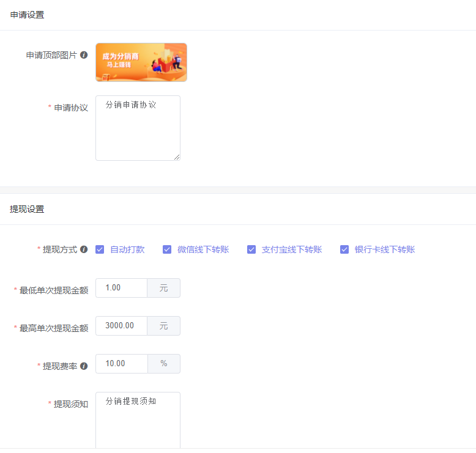Image resolution: width=476 pixels, height=453 pixels.
Task: Click the 申请协议 text area
Action: [x=138, y=128]
